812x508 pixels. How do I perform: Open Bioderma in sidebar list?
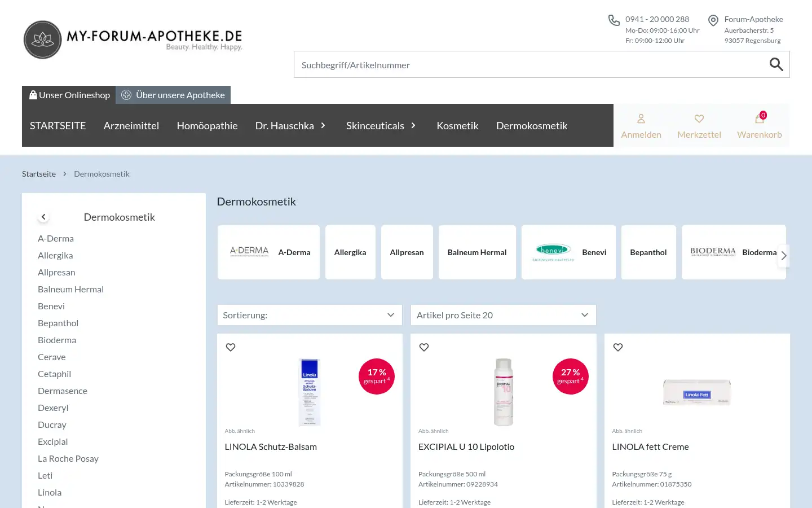pyautogui.click(x=57, y=340)
